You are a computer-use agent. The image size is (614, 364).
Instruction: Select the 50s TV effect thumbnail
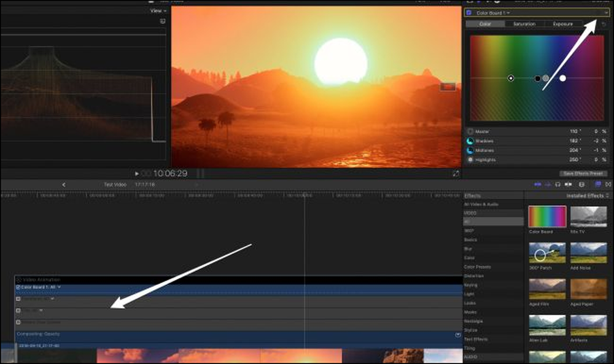(589, 217)
